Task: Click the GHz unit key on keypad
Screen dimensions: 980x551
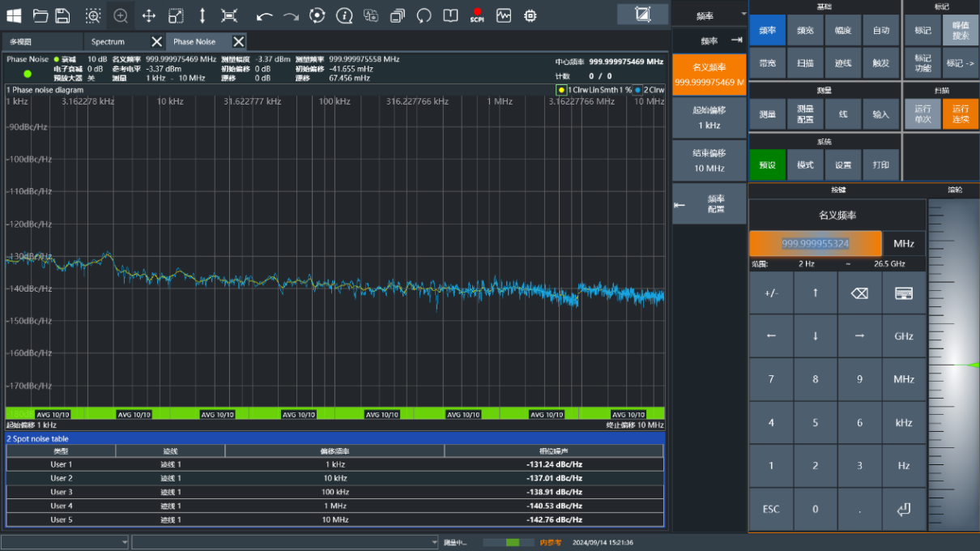Action: [904, 336]
